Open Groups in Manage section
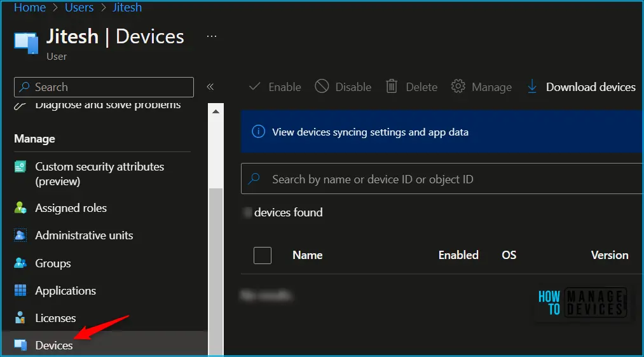 53,263
